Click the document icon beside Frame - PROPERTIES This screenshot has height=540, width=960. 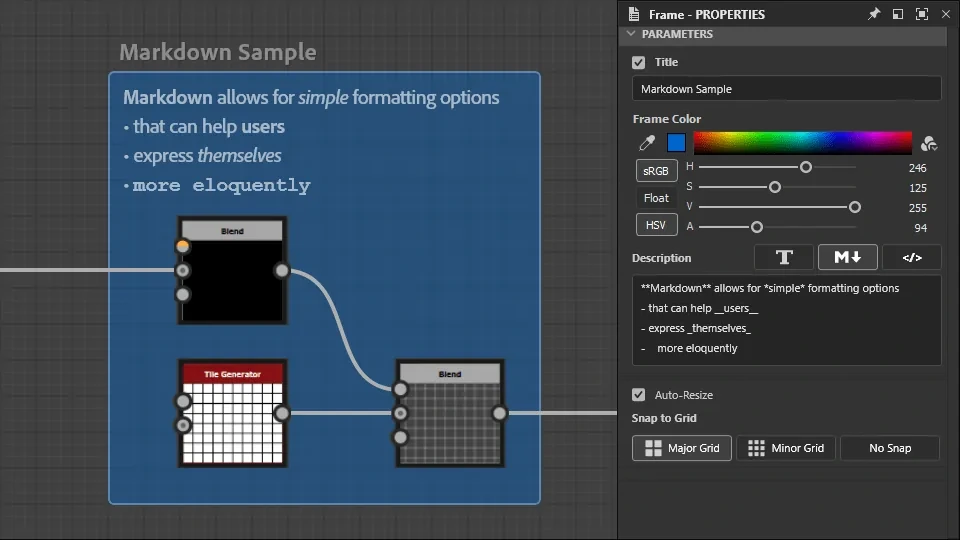[x=634, y=14]
